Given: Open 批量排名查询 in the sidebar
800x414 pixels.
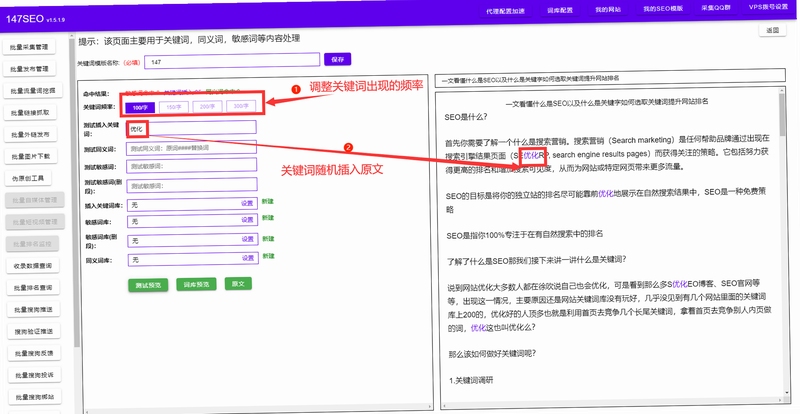Looking at the screenshot, I should (x=33, y=288).
